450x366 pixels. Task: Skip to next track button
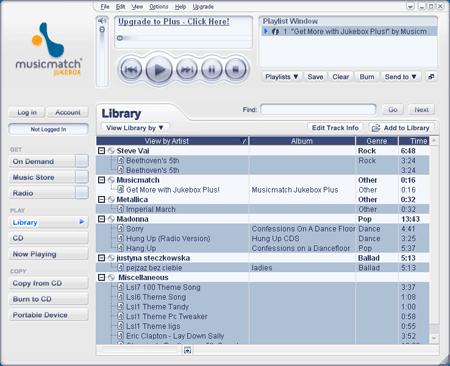click(186, 70)
